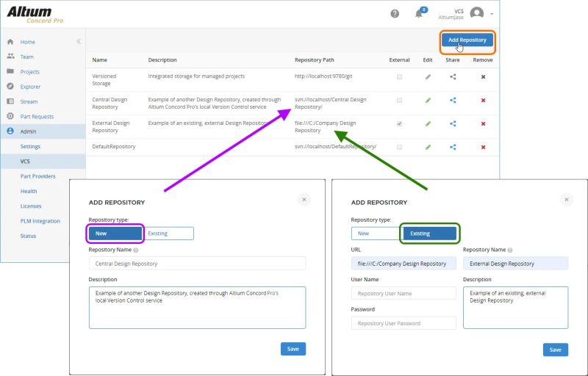The height and width of the screenshot is (376, 588).
Task: Select Existing repository type in left dialog
Action: (x=168, y=234)
